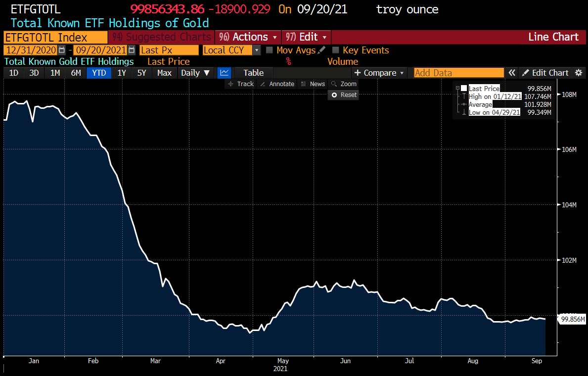
Task: Click the red percent label
Action: tap(288, 61)
